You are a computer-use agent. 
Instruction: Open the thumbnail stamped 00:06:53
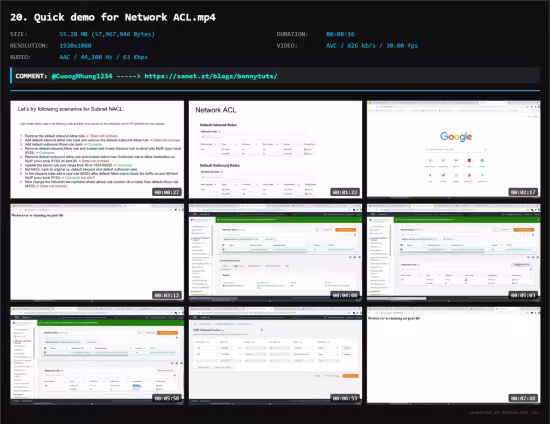(x=275, y=356)
